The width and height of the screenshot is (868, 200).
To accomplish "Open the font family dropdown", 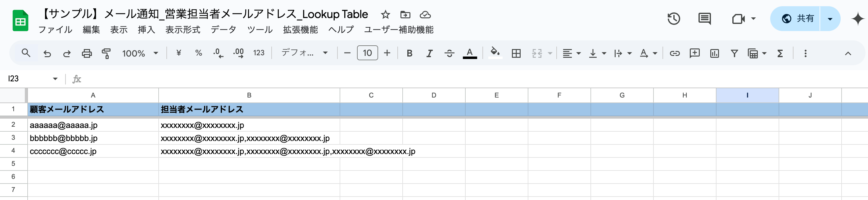I will [x=304, y=53].
